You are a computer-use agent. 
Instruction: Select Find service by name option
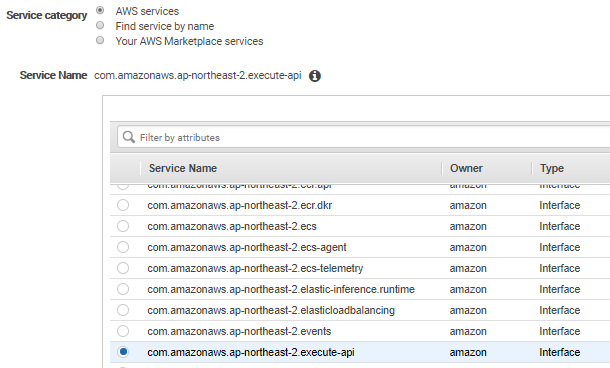coord(100,25)
